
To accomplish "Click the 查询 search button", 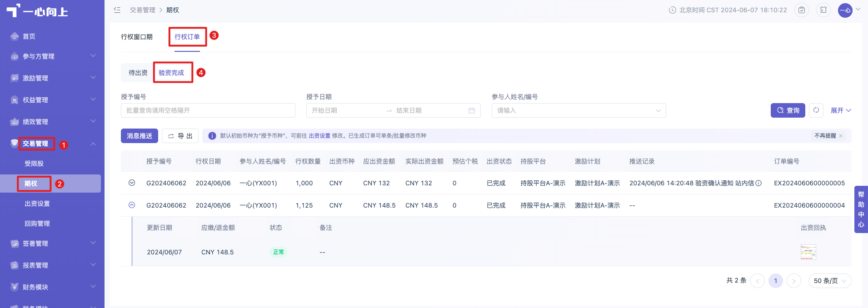I will [788, 110].
